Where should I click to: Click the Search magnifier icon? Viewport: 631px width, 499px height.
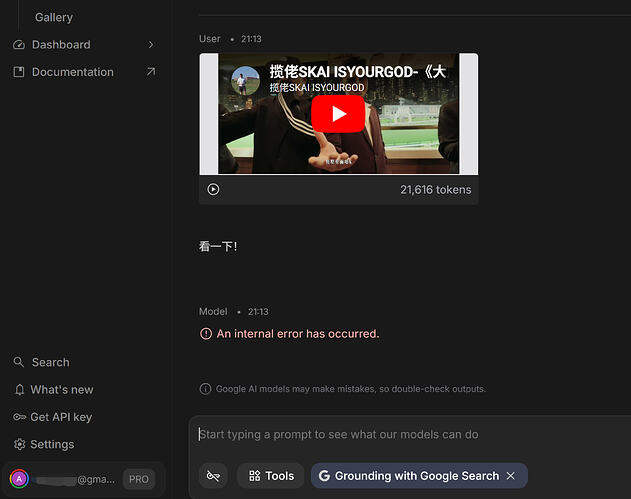[19, 362]
